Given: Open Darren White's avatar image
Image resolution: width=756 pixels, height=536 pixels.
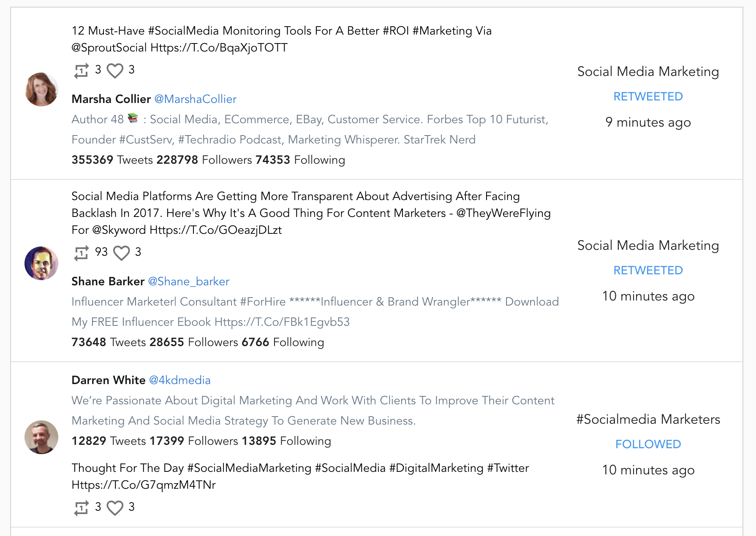Looking at the screenshot, I should point(41,437).
